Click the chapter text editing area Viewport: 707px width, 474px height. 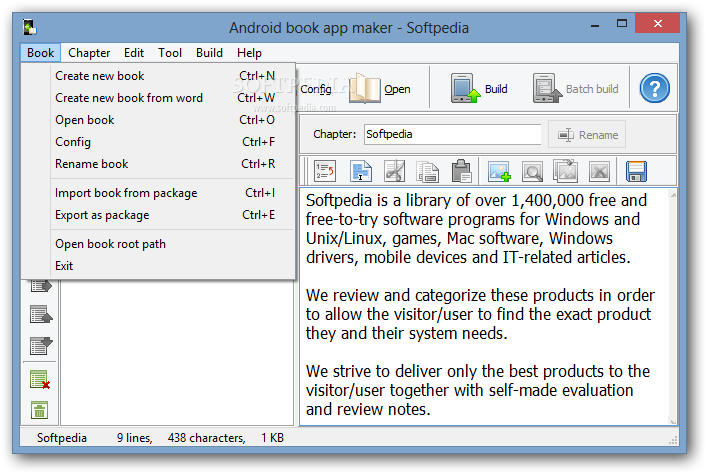point(484,307)
